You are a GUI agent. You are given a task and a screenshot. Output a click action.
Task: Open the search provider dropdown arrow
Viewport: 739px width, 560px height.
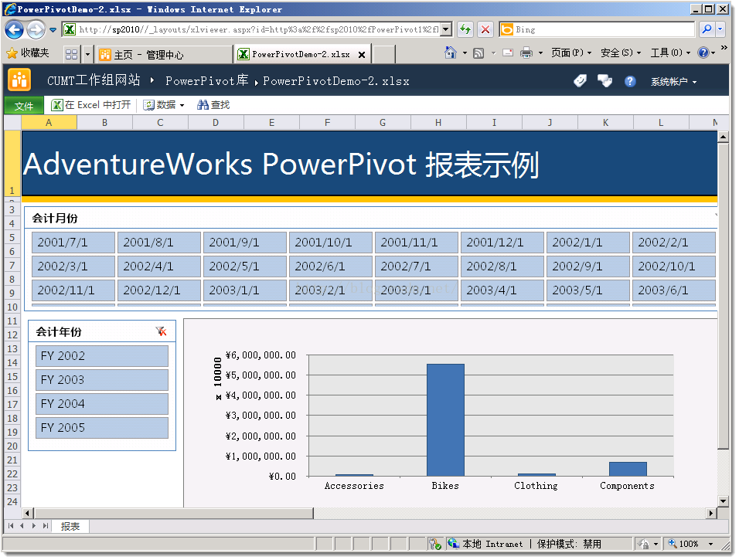click(720, 29)
